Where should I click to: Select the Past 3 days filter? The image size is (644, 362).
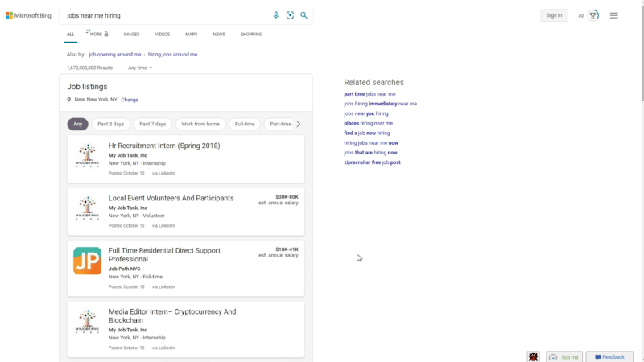pyautogui.click(x=110, y=124)
